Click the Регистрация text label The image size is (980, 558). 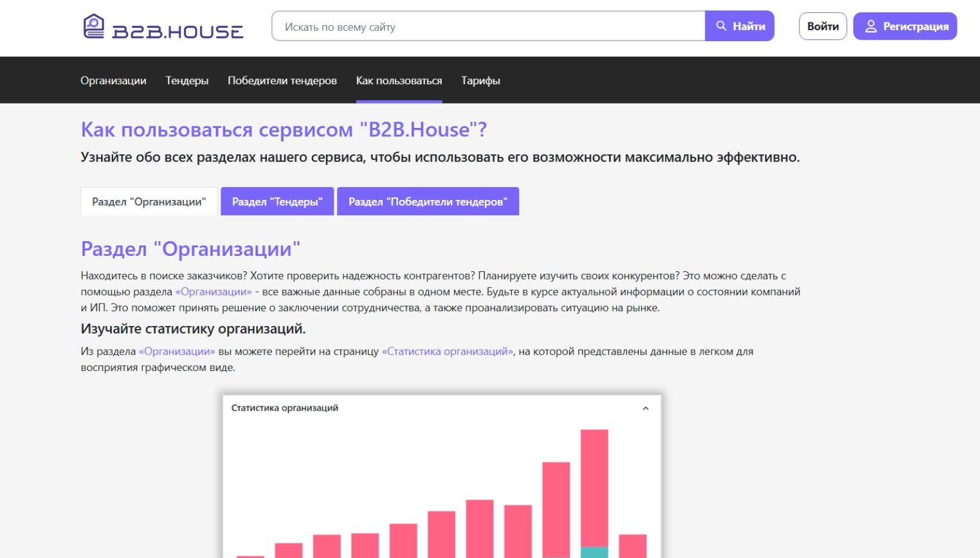tap(916, 26)
